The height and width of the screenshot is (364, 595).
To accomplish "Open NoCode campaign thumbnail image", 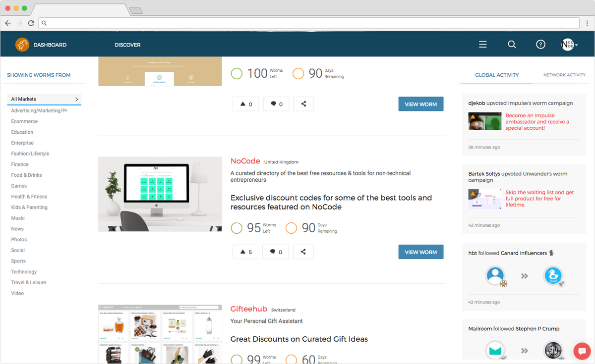I will pyautogui.click(x=160, y=194).
